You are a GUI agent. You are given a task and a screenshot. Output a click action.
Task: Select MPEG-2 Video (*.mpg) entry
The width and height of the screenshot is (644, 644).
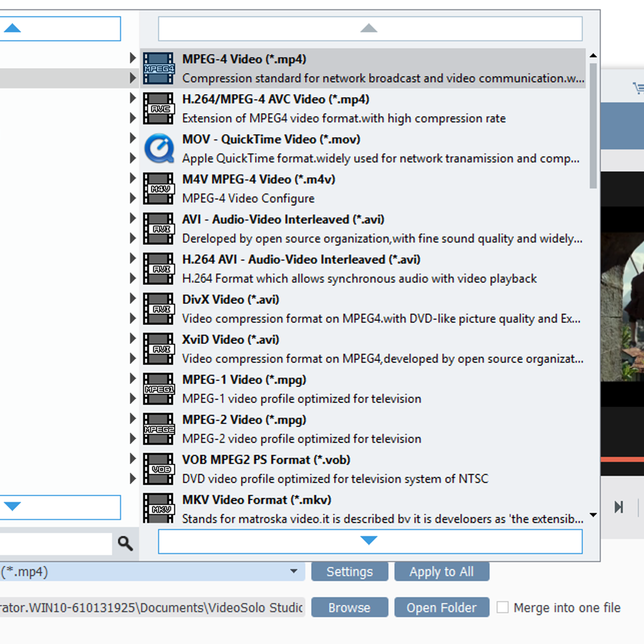click(x=363, y=429)
